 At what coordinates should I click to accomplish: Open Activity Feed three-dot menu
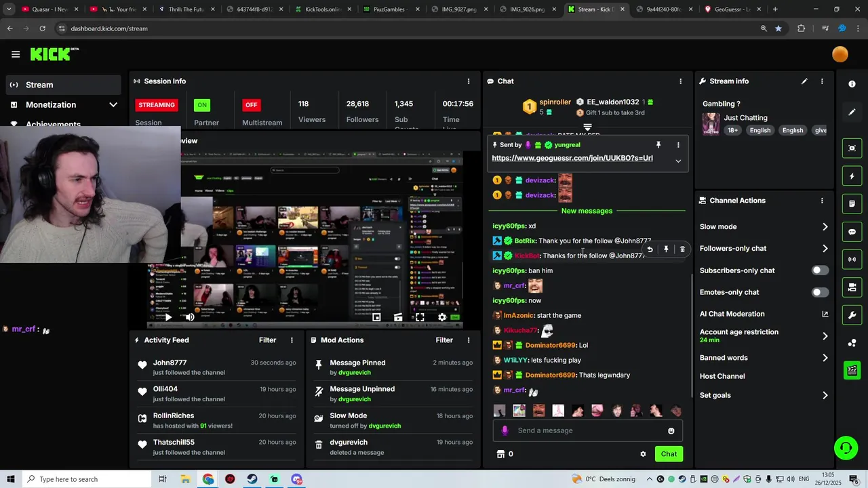[292, 340]
